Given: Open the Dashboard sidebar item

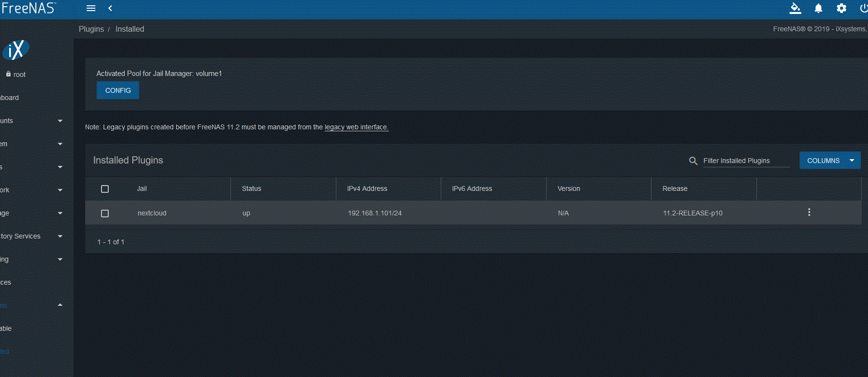Looking at the screenshot, I should tap(10, 98).
